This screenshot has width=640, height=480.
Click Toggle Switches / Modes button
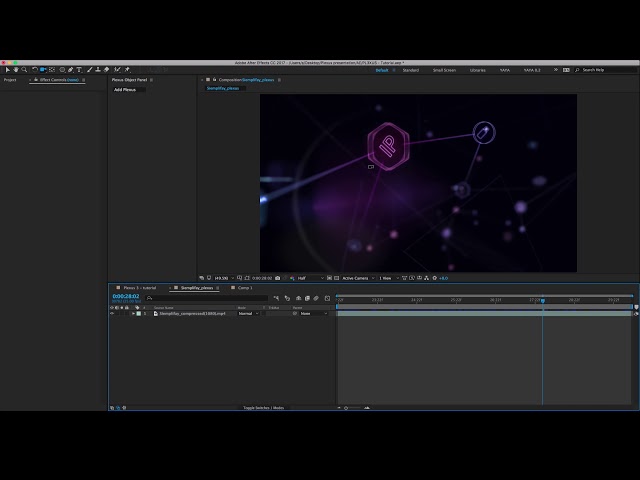(x=263, y=408)
